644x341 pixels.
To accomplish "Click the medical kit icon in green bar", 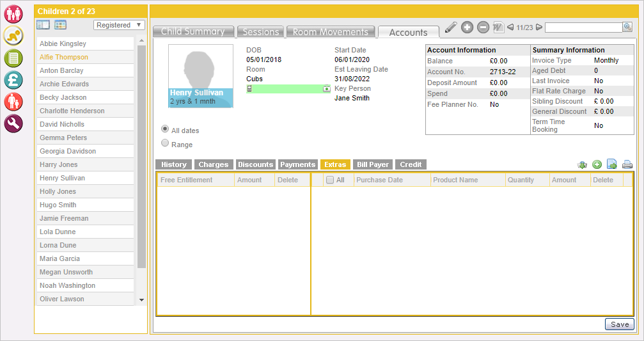I will tap(327, 88).
